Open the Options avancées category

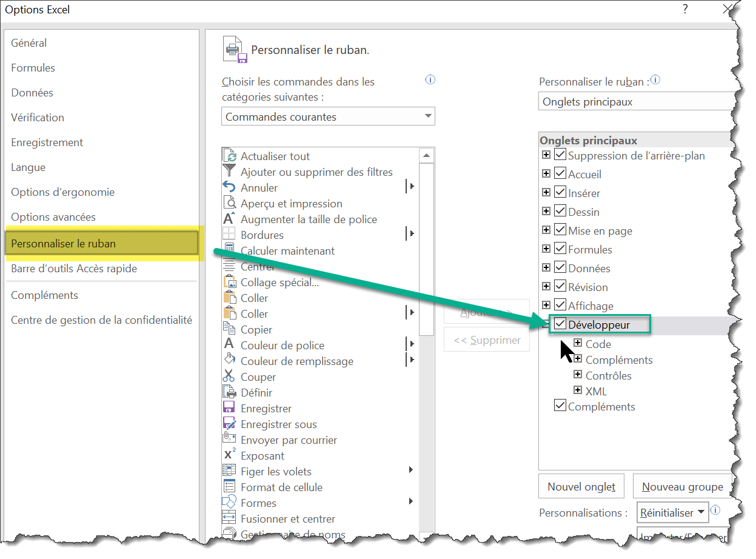(x=53, y=217)
